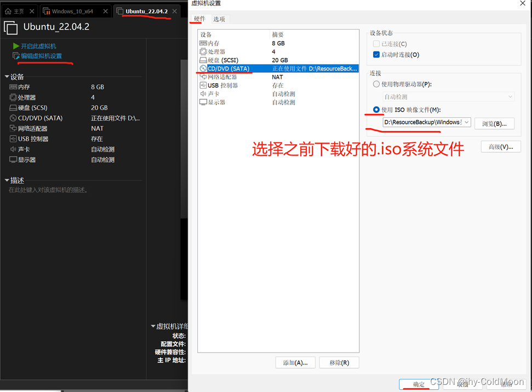The width and height of the screenshot is (532, 392).
Task: Click the 编辑虚拟机设置 link
Action: [x=42, y=56]
